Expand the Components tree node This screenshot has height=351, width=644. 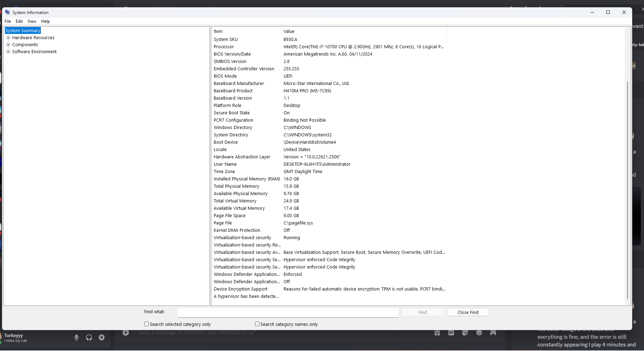pos(8,44)
